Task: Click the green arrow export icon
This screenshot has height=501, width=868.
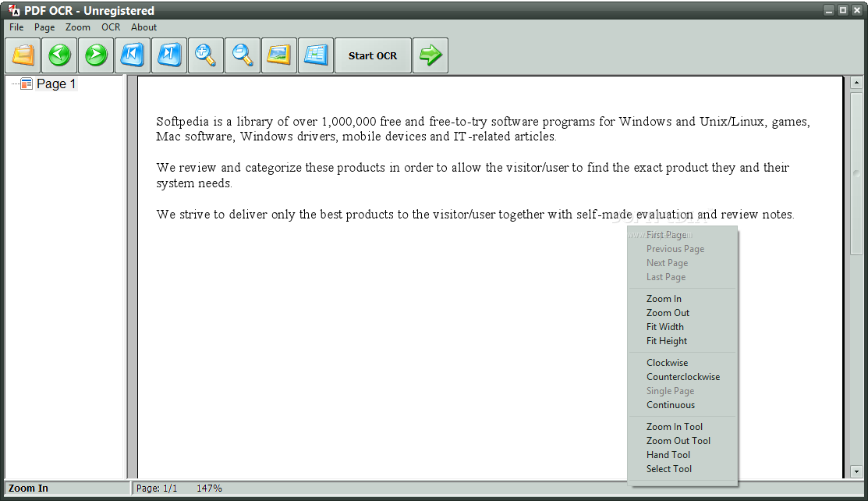Action: [x=430, y=55]
